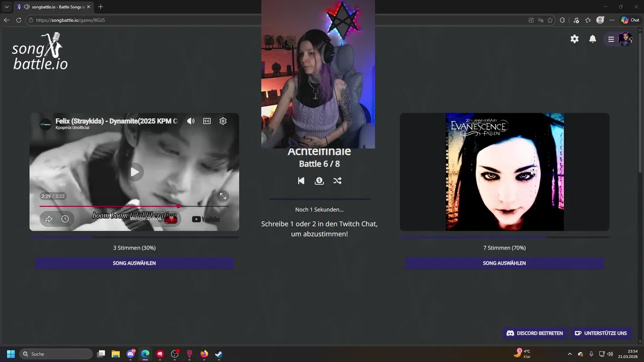This screenshot has width=644, height=362.
Task: Open the YouTube player settings gear
Action: (223, 121)
